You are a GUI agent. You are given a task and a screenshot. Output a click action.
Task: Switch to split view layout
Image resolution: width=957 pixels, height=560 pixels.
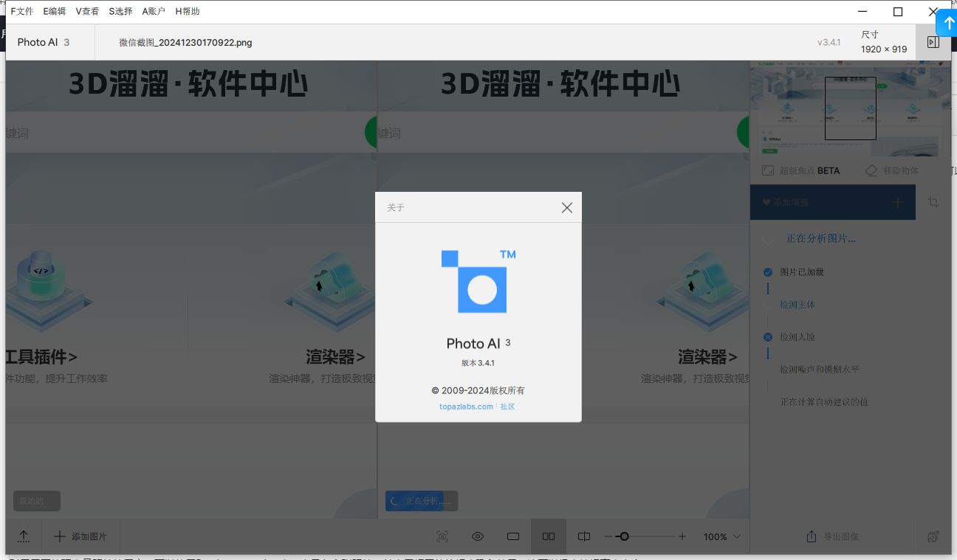pos(584,536)
